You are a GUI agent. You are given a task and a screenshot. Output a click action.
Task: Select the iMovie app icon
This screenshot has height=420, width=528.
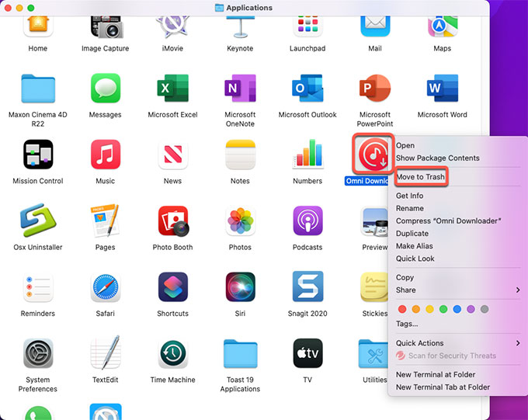point(172,27)
